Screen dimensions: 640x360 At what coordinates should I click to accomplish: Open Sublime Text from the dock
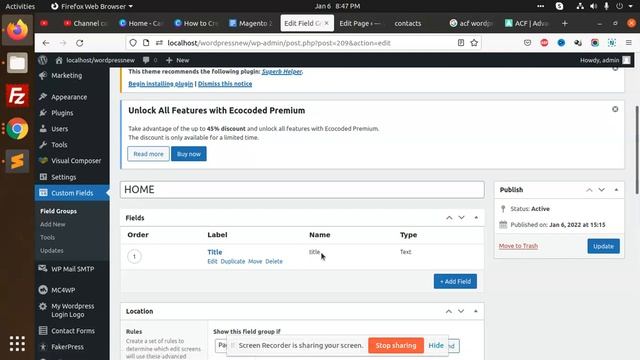17,161
